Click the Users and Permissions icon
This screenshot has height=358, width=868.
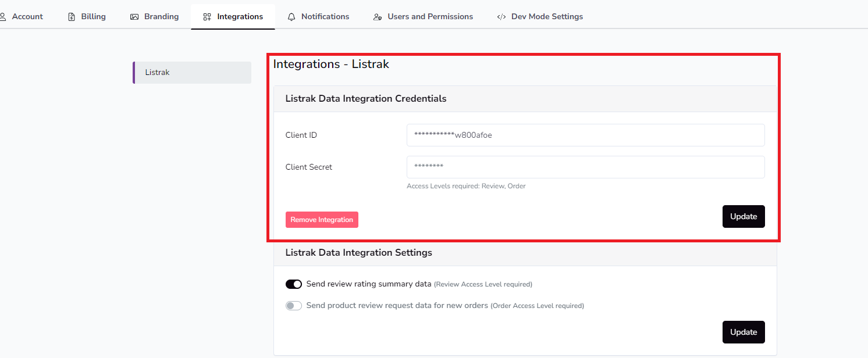click(378, 17)
